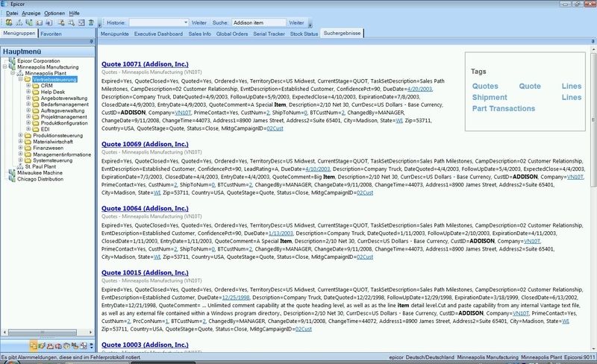Click the Finanzwesen folder icon
This screenshot has height=364, width=597.
click(28, 148)
